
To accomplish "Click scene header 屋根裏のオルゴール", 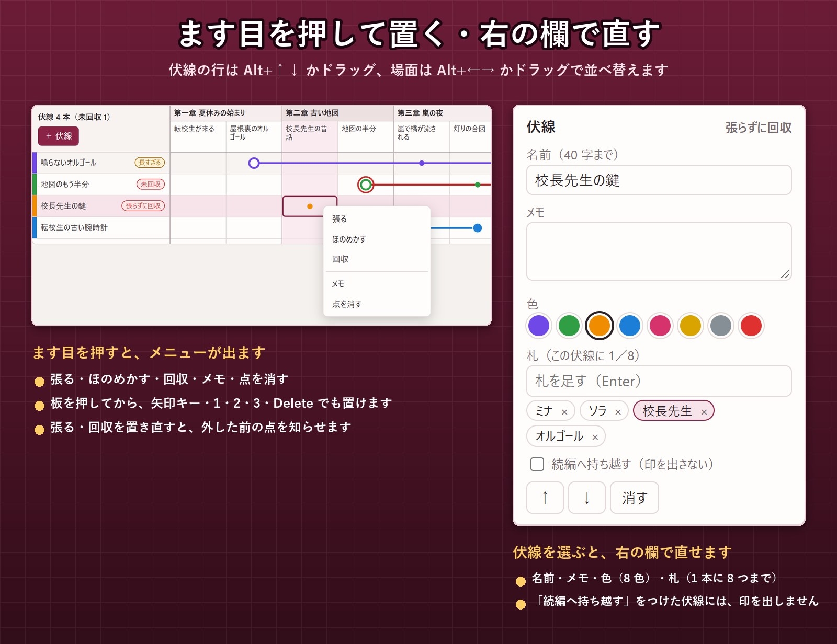I will pos(254,136).
